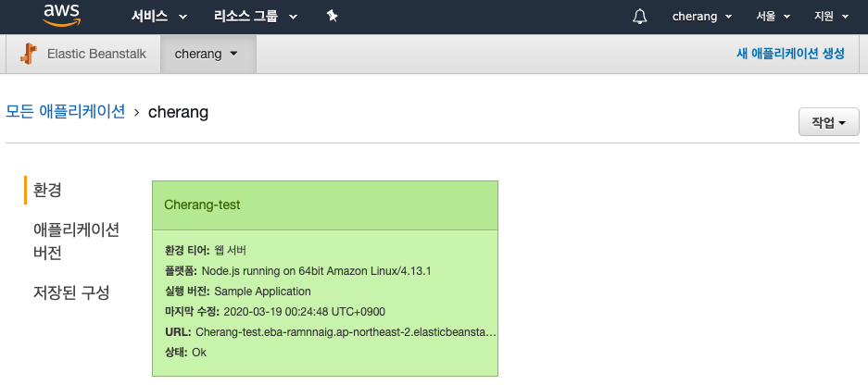Pin shortcuts with the pushpin icon

332,16
